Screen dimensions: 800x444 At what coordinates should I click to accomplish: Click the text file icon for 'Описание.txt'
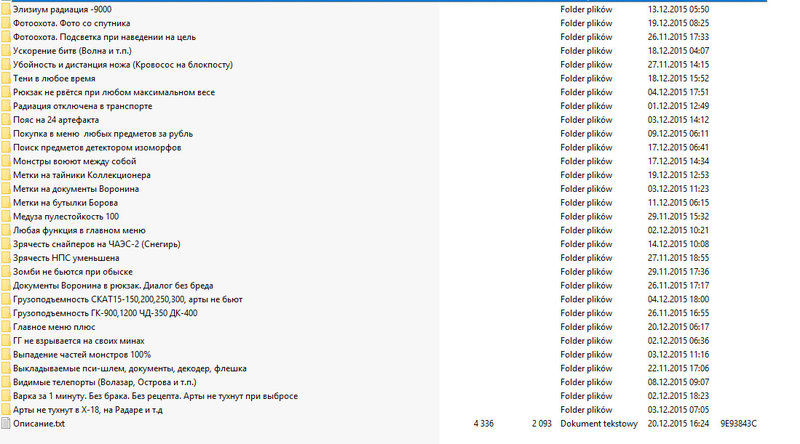5,423
